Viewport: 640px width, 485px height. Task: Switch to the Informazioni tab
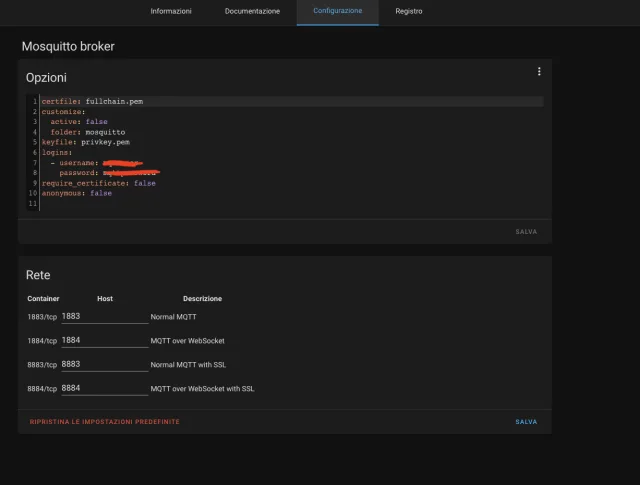tap(171, 11)
